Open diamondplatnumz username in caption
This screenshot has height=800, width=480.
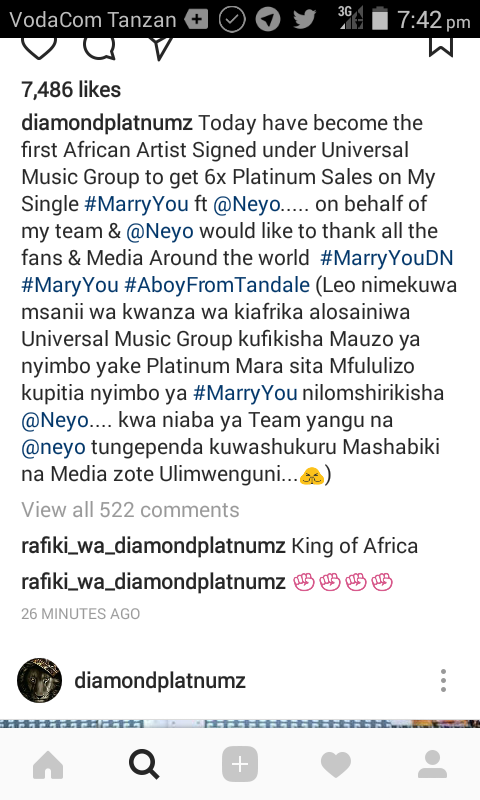click(x=107, y=123)
